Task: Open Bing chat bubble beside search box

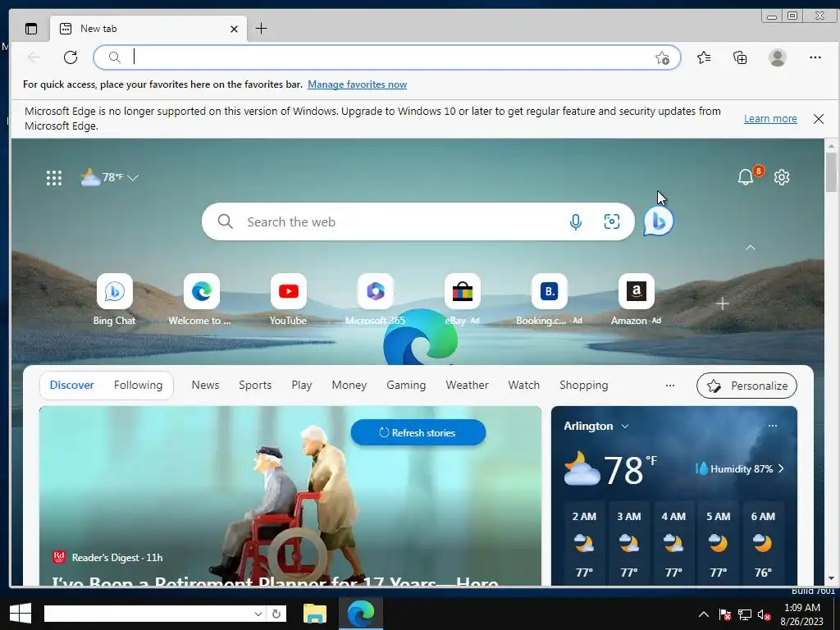Action: coord(659,221)
